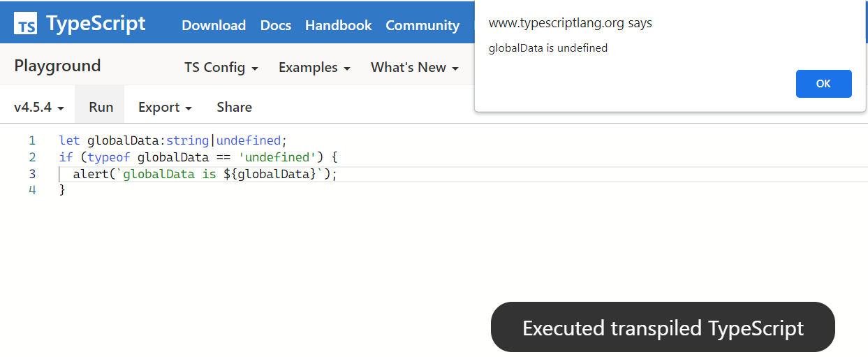Click the 'undefined' type in line 1
868x357 pixels.
click(x=249, y=140)
